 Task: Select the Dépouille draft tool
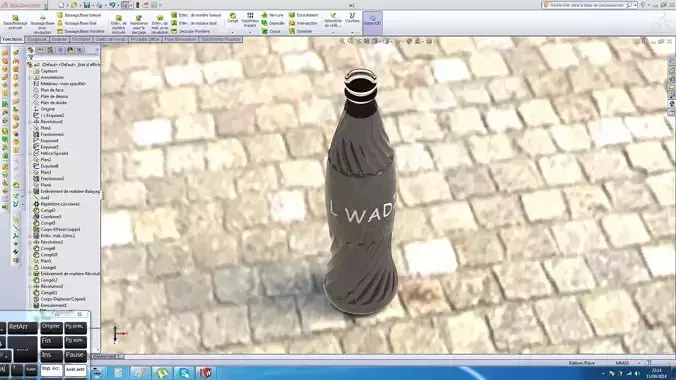pyautogui.click(x=273, y=23)
